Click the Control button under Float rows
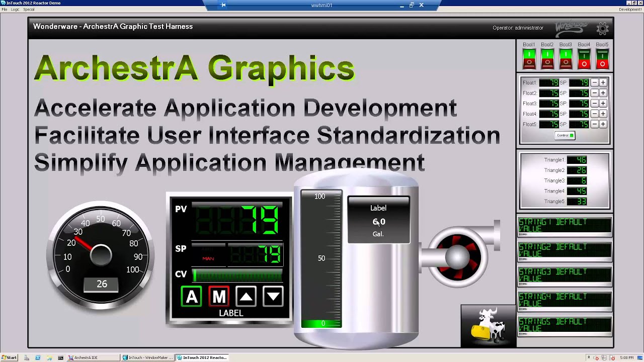 [x=565, y=135]
